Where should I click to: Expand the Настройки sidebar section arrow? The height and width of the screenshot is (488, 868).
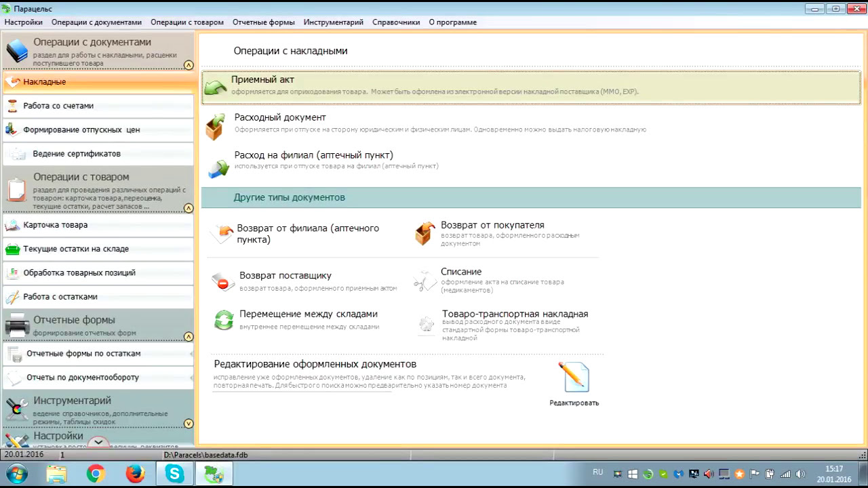98,442
